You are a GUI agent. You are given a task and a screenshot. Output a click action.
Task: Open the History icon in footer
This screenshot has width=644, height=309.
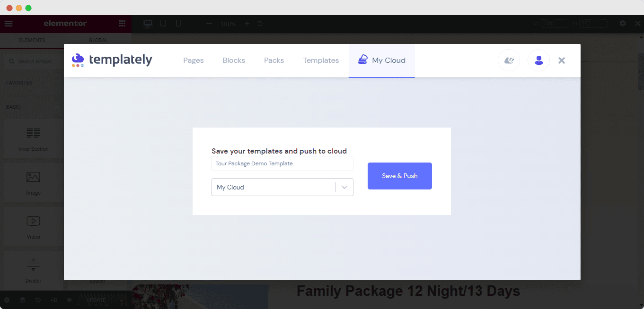pos(38,300)
